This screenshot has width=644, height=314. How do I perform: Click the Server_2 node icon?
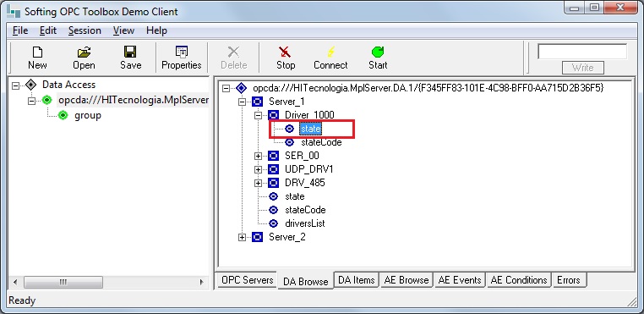(x=257, y=237)
